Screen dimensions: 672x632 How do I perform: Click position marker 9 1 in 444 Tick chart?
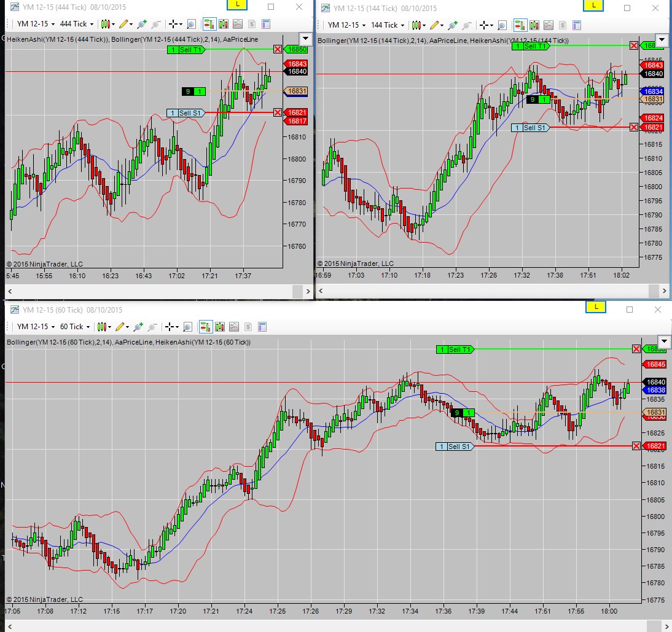(x=193, y=92)
